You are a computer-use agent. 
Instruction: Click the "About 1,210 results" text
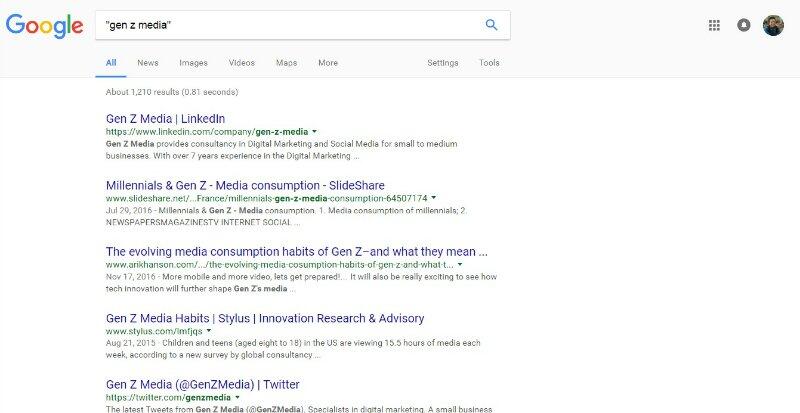click(x=172, y=92)
